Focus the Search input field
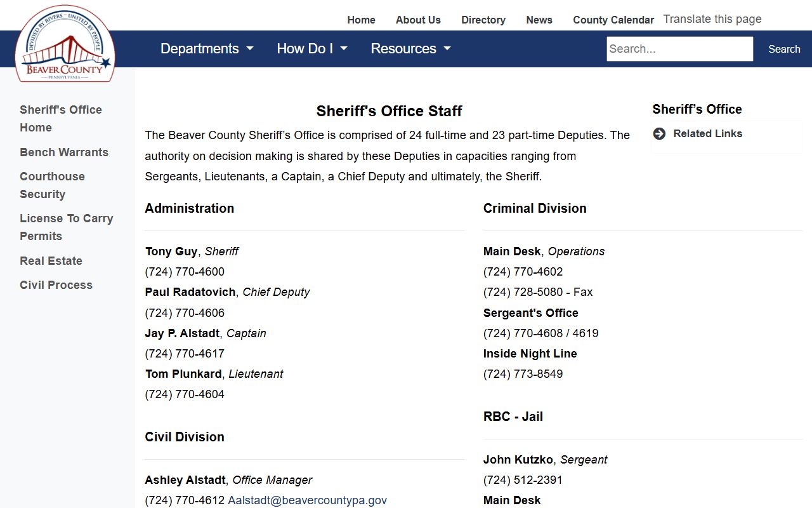The height and width of the screenshot is (508, 812). (x=680, y=49)
